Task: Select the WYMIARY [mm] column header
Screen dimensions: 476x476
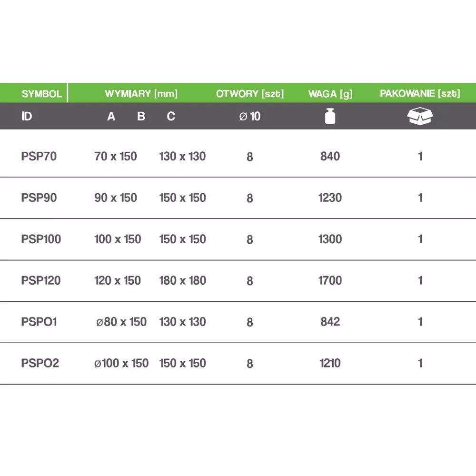Action: 141,94
